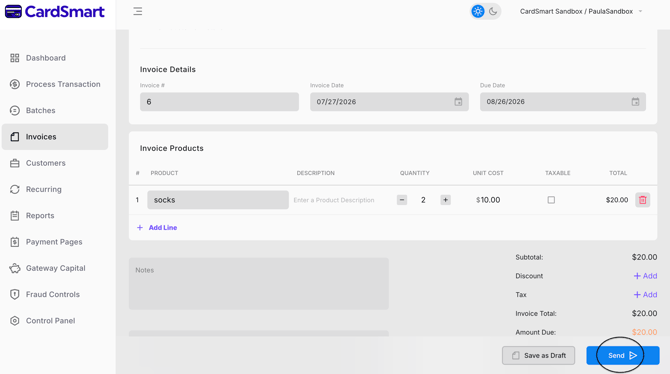The height and width of the screenshot is (374, 670).
Task: Open Reports from sidebar
Action: (x=40, y=215)
